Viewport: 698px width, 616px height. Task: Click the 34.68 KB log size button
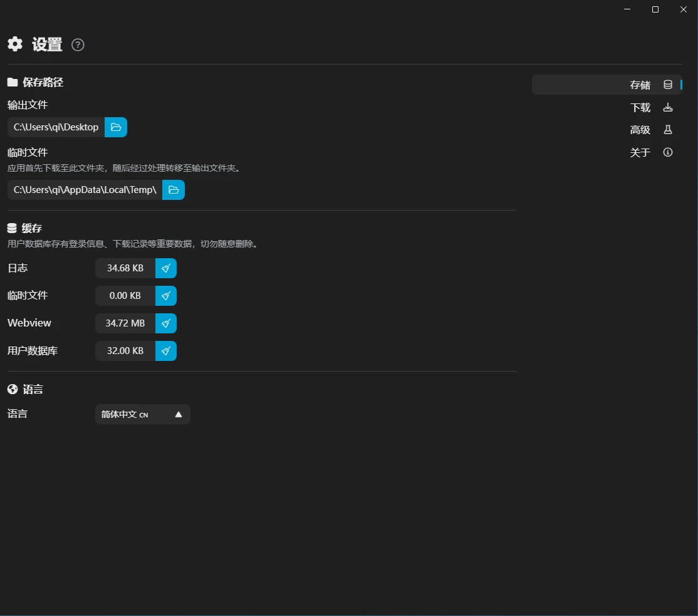click(125, 268)
